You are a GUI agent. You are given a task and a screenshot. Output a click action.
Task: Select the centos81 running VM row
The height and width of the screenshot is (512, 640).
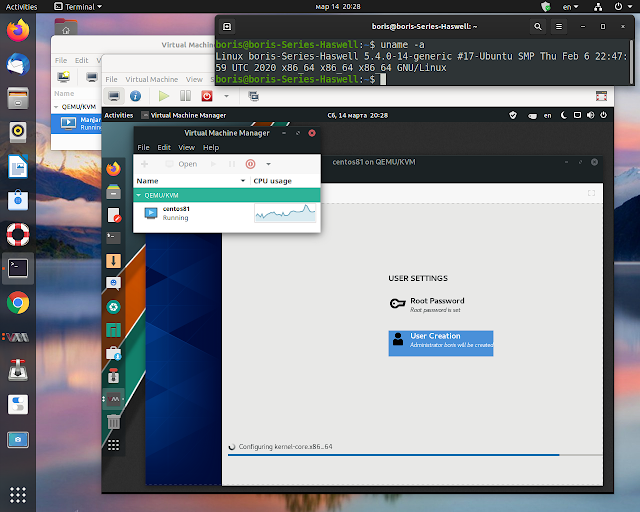coord(227,213)
